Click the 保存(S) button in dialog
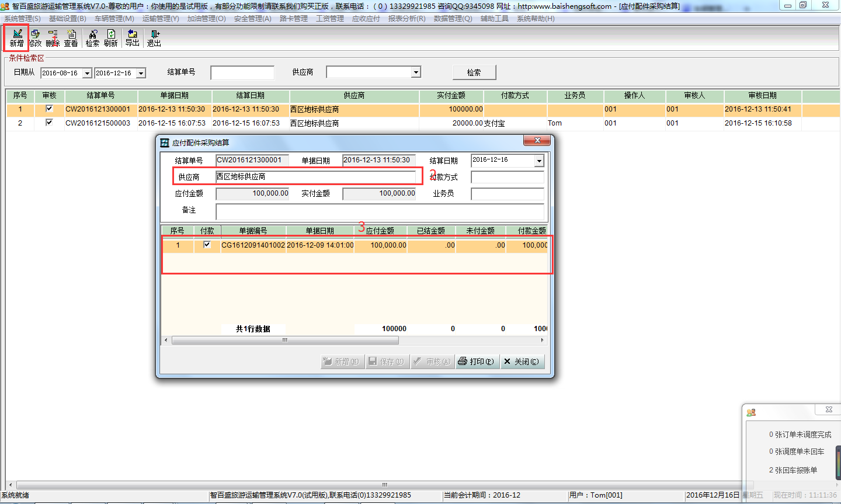The height and width of the screenshot is (504, 841). coord(387,362)
